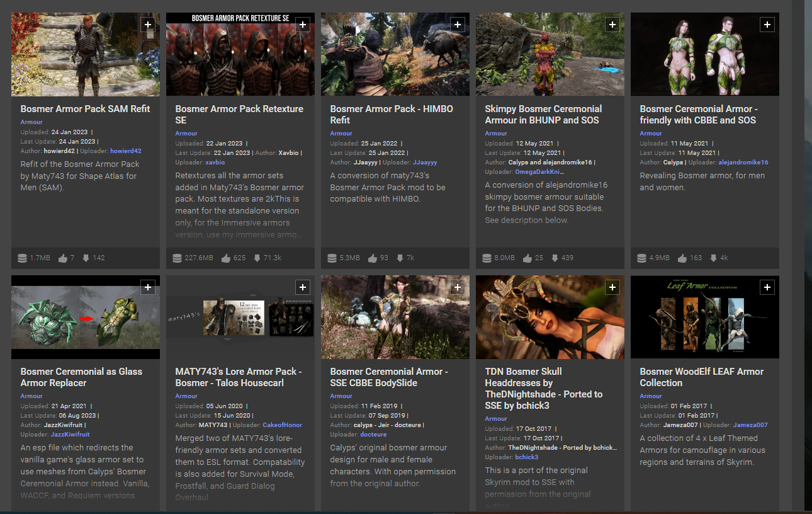
Task: Visit uploader xavbio's profile link
Action: (215, 163)
